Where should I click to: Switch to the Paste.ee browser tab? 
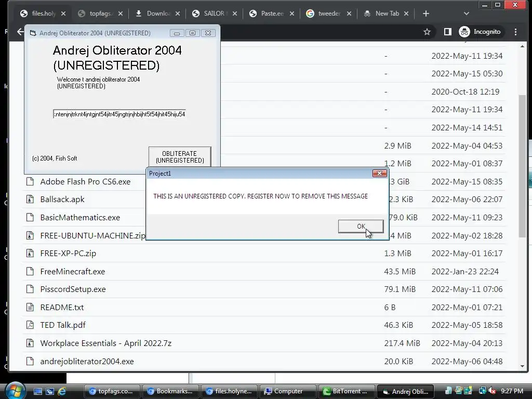(272, 14)
